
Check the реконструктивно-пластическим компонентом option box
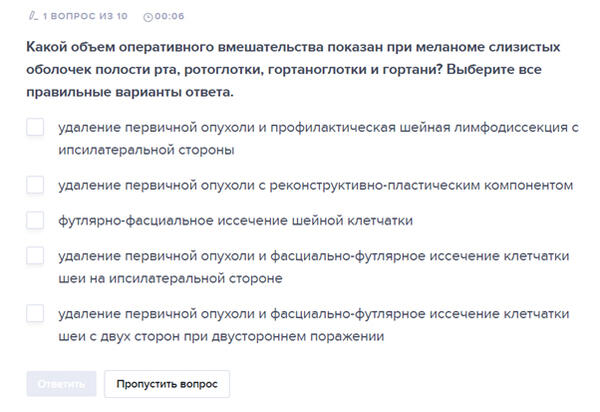[35, 185]
